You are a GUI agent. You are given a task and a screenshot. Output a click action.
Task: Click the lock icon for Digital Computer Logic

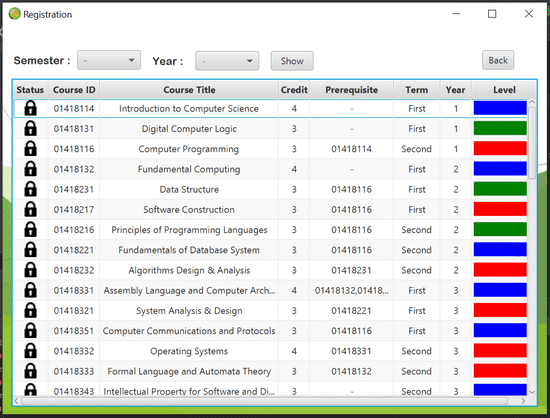[31, 128]
